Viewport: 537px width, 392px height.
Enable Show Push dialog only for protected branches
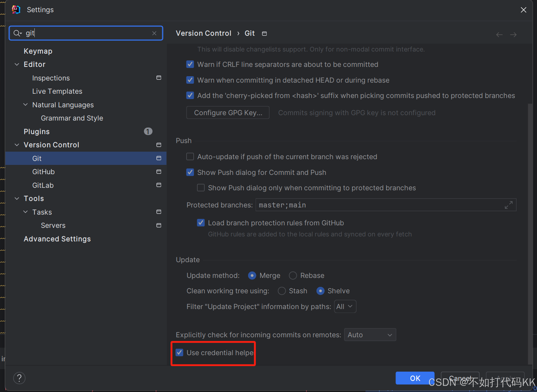pyautogui.click(x=201, y=188)
